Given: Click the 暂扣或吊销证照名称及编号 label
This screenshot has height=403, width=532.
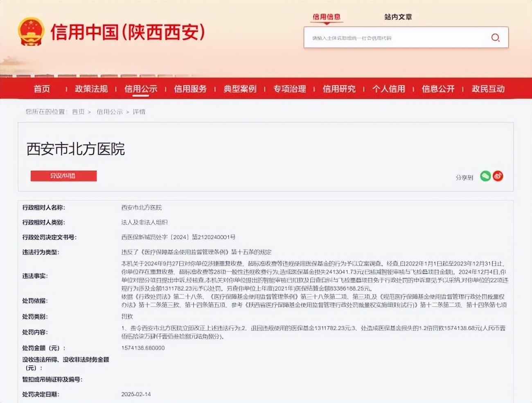Looking at the screenshot, I should [x=52, y=380].
